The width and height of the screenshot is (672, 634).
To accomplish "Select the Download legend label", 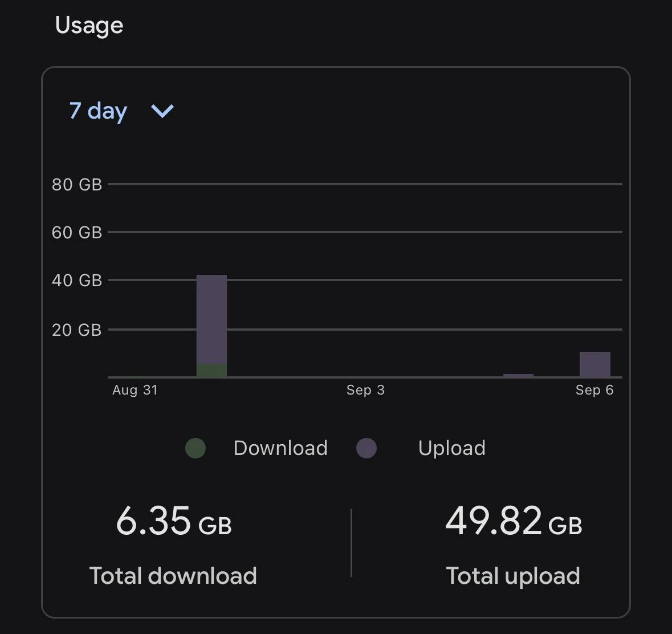I will point(281,448).
